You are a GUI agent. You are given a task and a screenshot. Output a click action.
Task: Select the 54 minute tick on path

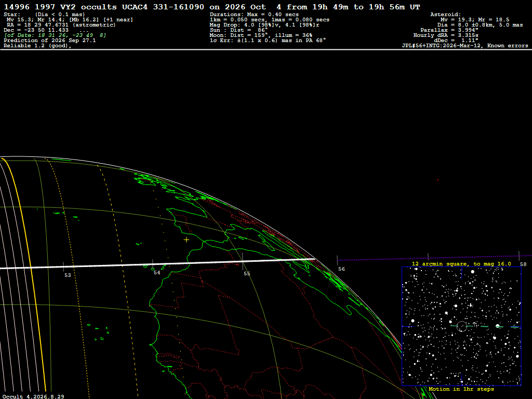pyautogui.click(x=153, y=264)
